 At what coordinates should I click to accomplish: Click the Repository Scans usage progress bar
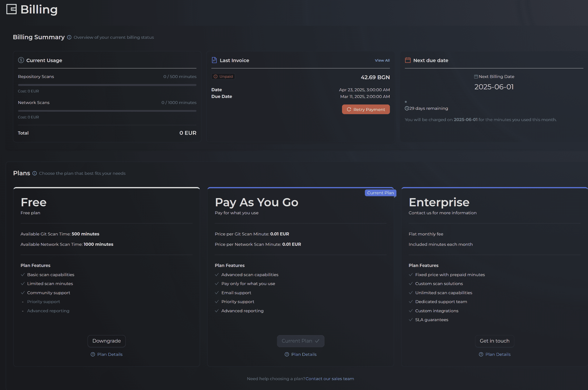coord(107,85)
